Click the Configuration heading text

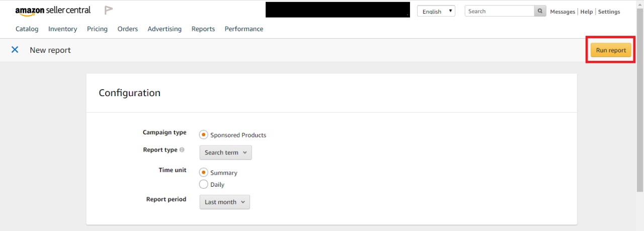pyautogui.click(x=129, y=93)
